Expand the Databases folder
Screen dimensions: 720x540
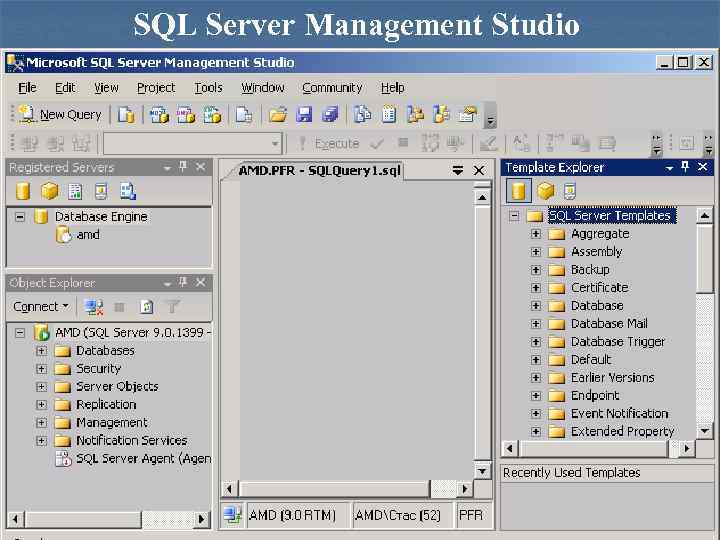[x=41, y=351]
